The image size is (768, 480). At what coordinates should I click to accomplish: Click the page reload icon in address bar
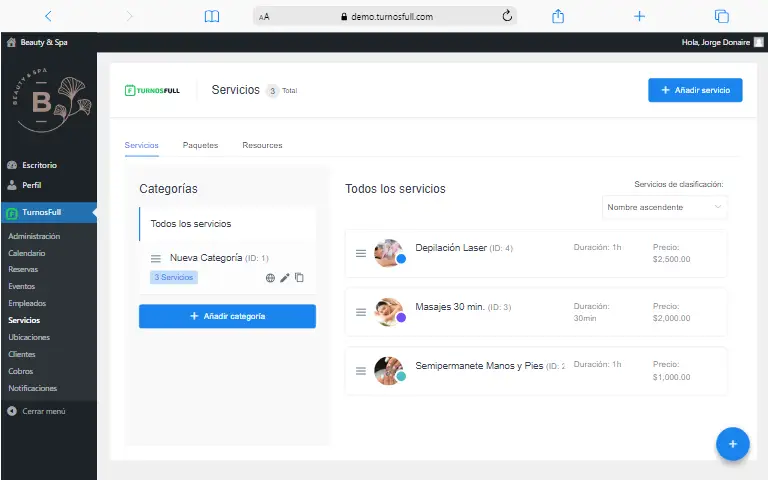[x=507, y=16]
